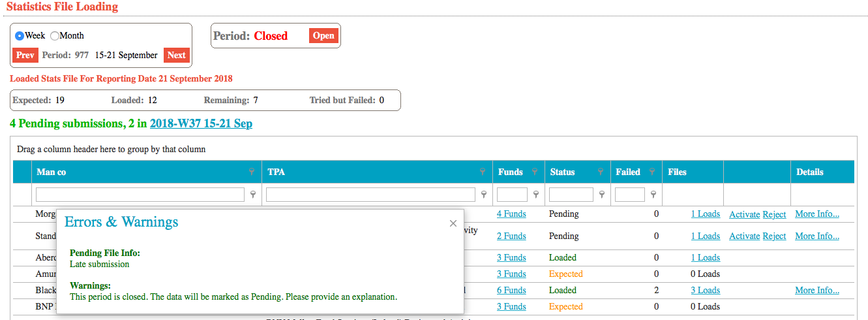Type in the Man co filter field
The height and width of the screenshot is (320, 868).
pos(140,195)
